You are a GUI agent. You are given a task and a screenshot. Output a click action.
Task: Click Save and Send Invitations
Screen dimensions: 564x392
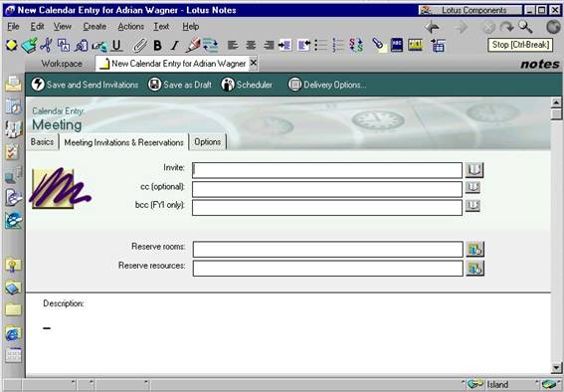point(85,85)
